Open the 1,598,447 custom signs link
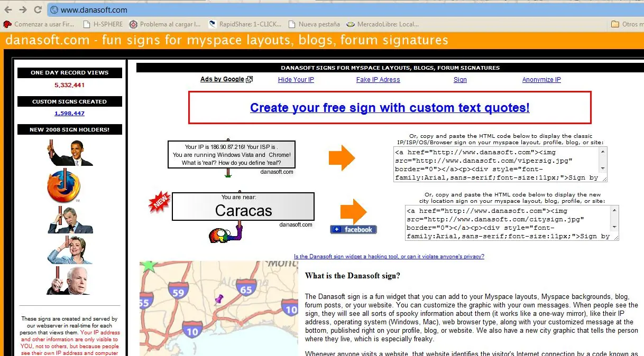 [69, 113]
